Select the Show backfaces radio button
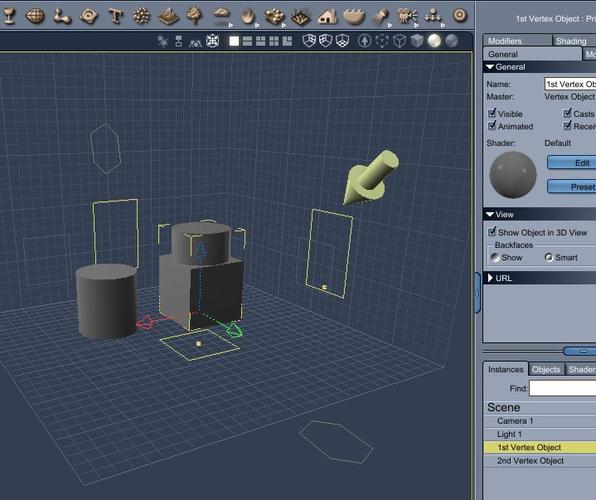Image resolution: width=596 pixels, height=500 pixels. pos(495,257)
